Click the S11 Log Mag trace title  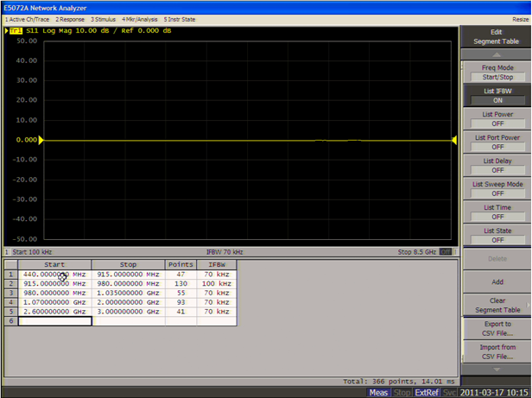point(98,31)
